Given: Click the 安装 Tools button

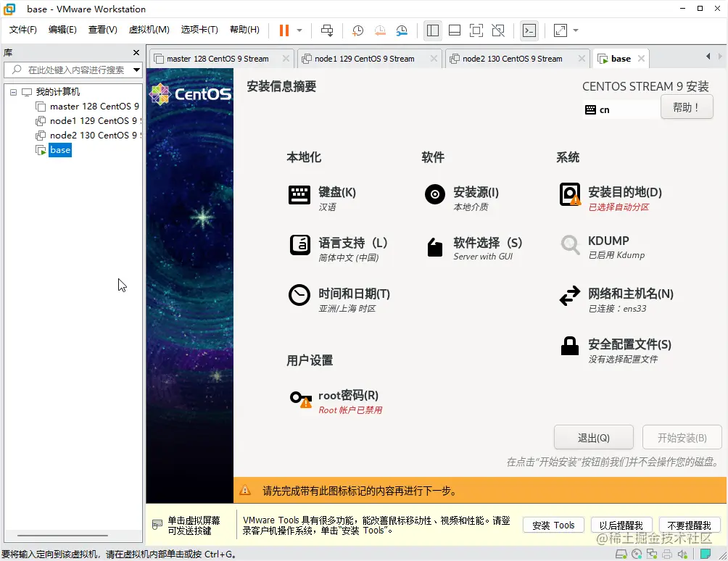Looking at the screenshot, I should (x=553, y=525).
